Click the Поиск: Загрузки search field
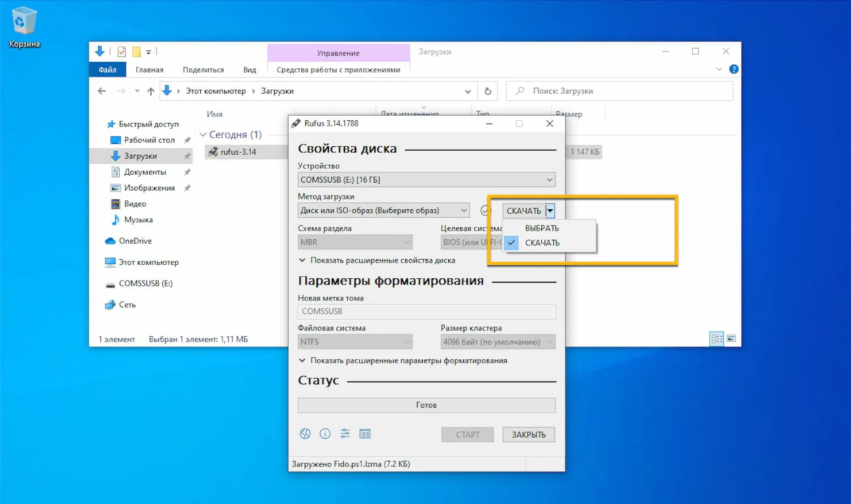The width and height of the screenshot is (851, 504). click(x=618, y=91)
